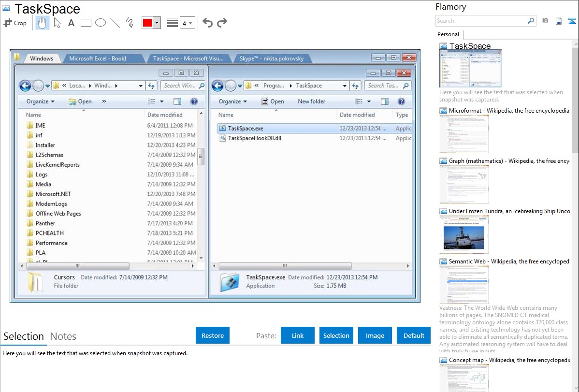Viewport: 579px width, 392px height.
Task: Click the Flamory search field
Action: [x=481, y=21]
